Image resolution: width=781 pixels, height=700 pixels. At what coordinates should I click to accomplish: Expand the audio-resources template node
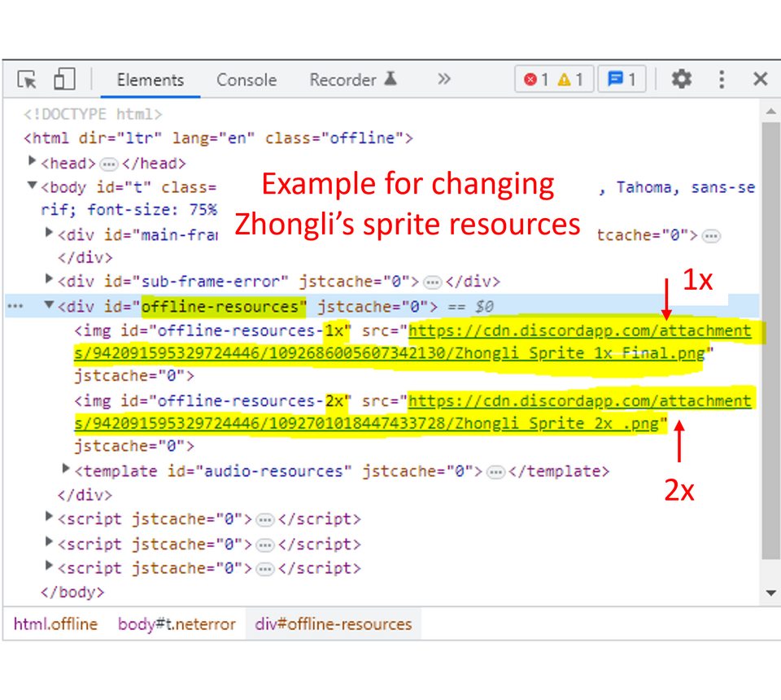click(x=66, y=470)
